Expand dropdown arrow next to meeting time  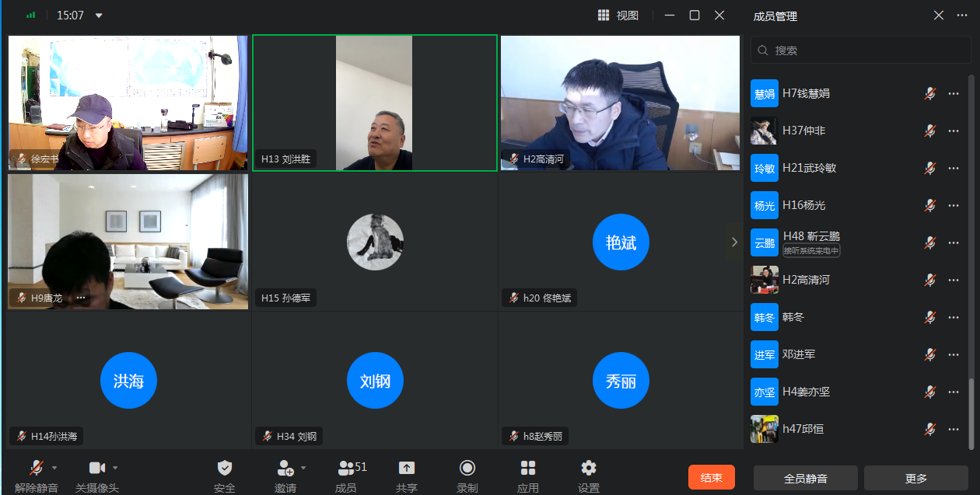[99, 16]
